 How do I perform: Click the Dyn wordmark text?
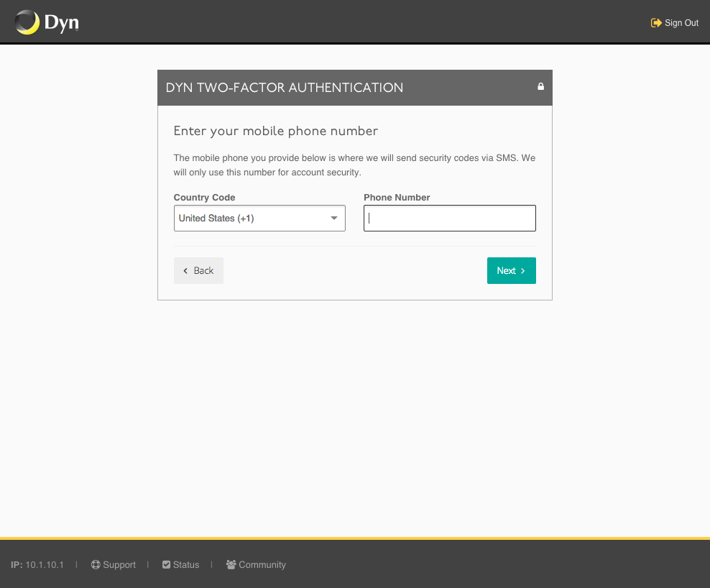62,23
